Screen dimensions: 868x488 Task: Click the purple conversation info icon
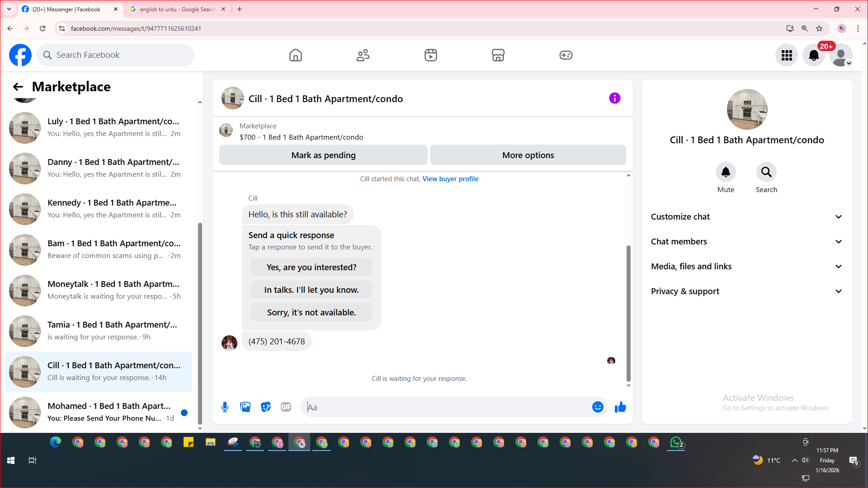pos(614,98)
